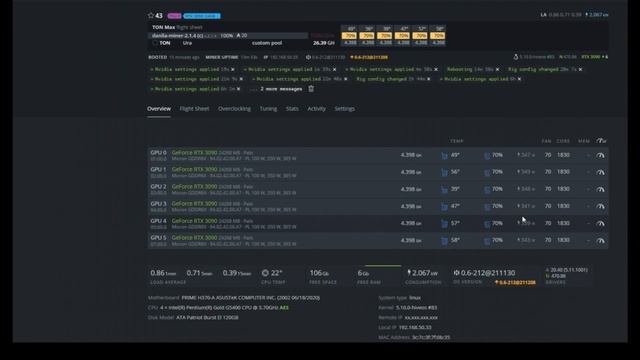Open overclock gauge icon for GPU 0

click(x=600, y=156)
